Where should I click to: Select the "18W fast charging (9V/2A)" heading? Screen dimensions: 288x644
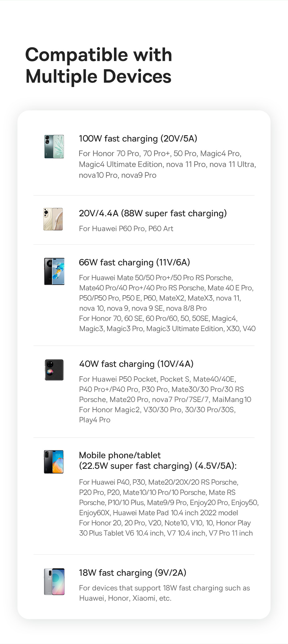pos(133,573)
